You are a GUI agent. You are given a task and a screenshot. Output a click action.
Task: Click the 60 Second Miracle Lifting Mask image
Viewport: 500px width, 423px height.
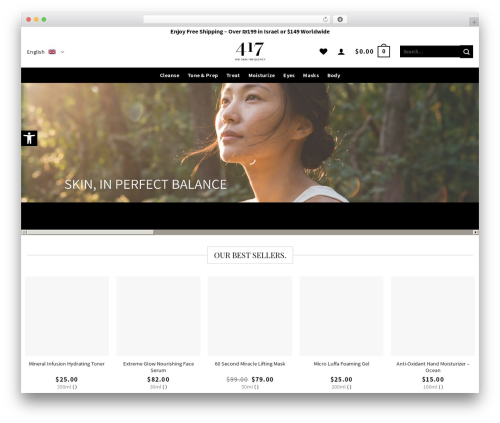pyautogui.click(x=250, y=316)
